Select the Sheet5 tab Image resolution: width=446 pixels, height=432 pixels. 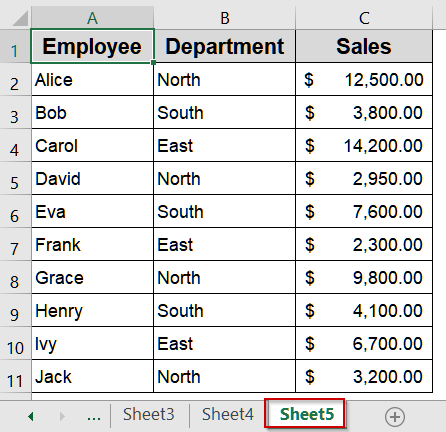(x=306, y=414)
